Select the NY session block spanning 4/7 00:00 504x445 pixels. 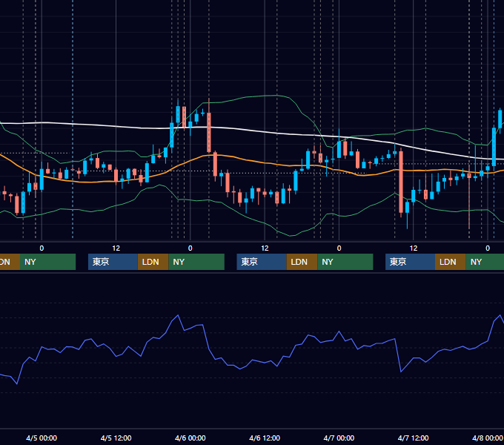click(x=345, y=262)
